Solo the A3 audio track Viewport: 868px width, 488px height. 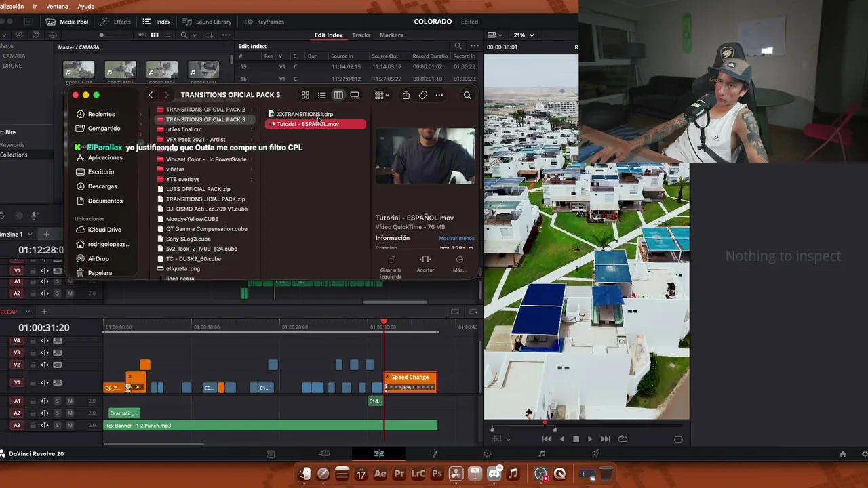click(x=57, y=425)
